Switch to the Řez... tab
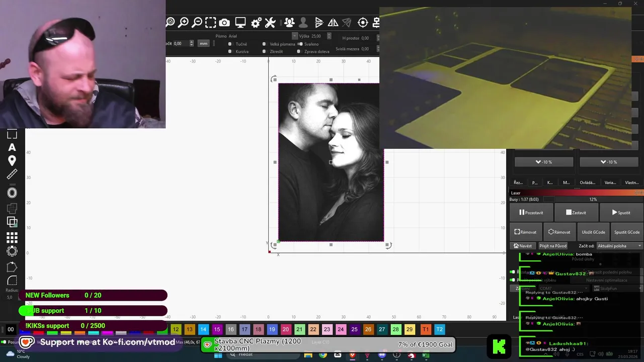 (x=518, y=183)
